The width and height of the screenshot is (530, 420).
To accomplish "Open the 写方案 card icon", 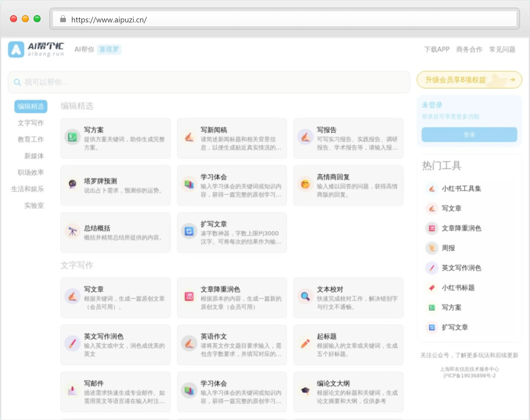I will [72, 137].
